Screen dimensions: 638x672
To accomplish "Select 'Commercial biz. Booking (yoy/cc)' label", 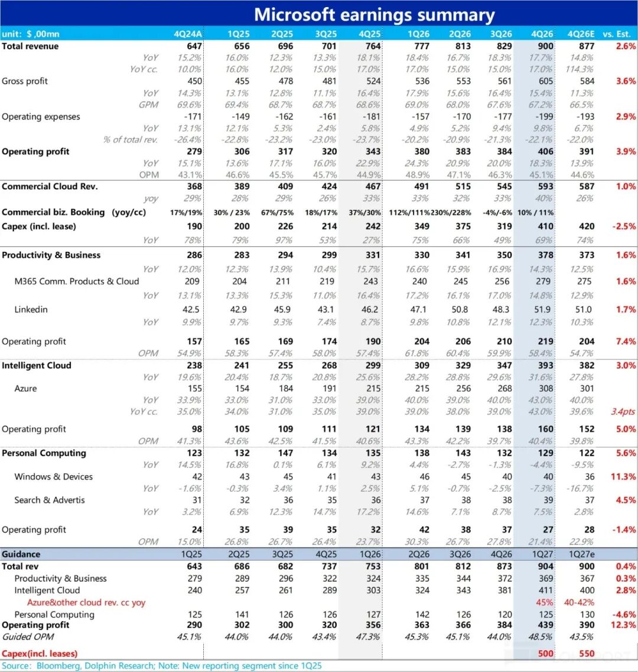I will coord(74,212).
